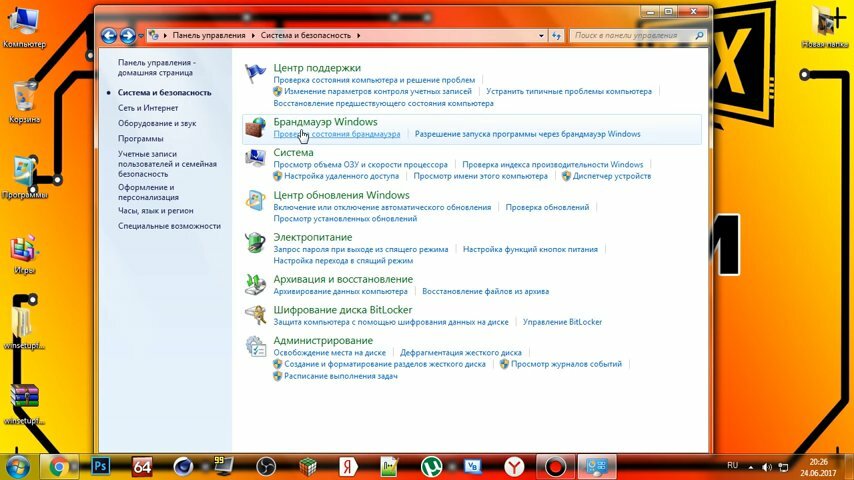Click the volume speaker tray icon

click(x=767, y=467)
